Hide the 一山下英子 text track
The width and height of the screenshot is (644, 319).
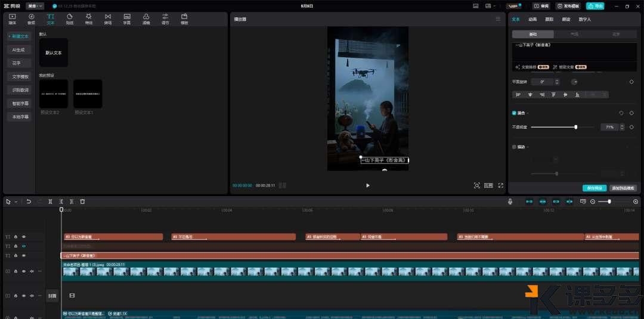coord(24,255)
